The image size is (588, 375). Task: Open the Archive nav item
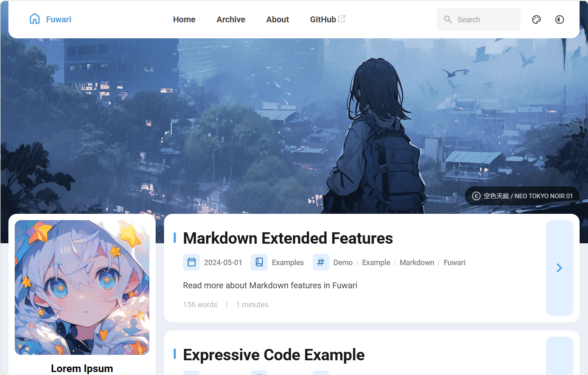click(x=231, y=19)
